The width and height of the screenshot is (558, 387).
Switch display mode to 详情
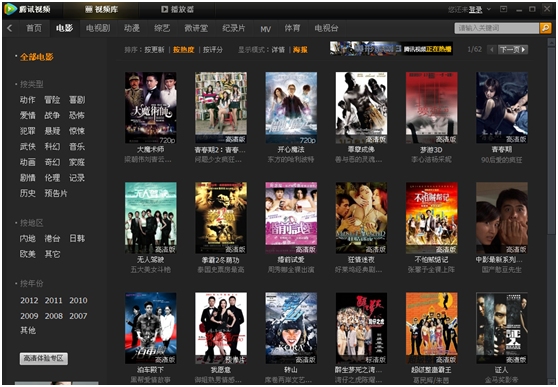(x=278, y=50)
